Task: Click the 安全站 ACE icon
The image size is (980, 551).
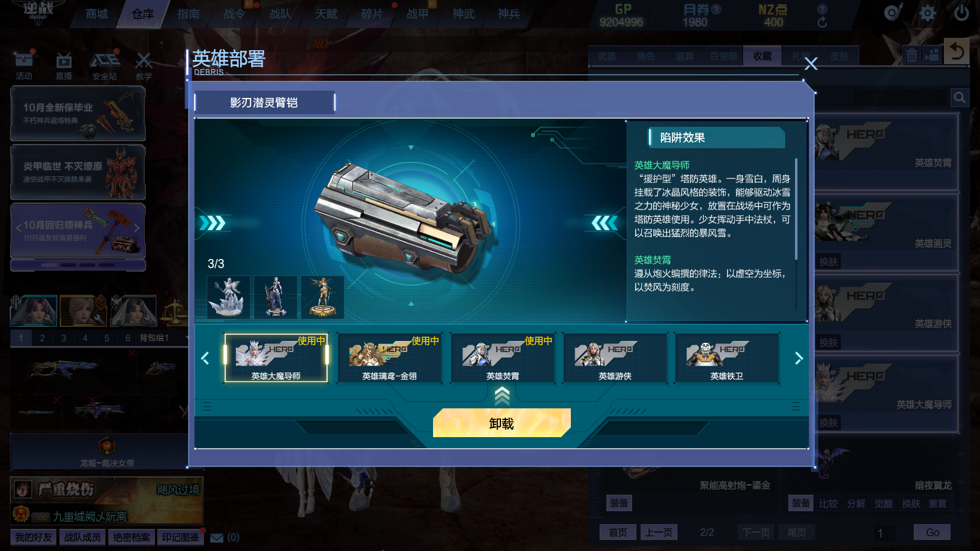Action: [x=105, y=66]
